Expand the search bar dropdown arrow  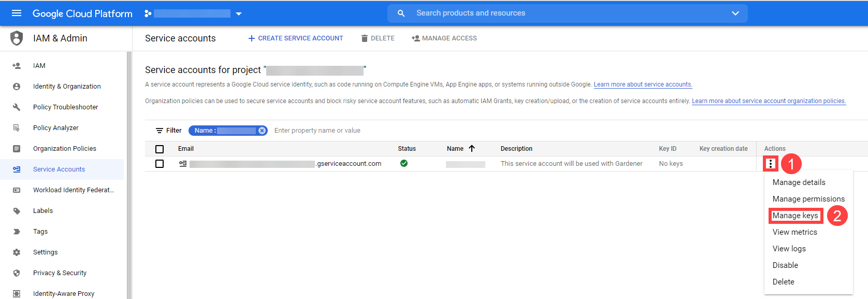click(x=735, y=13)
